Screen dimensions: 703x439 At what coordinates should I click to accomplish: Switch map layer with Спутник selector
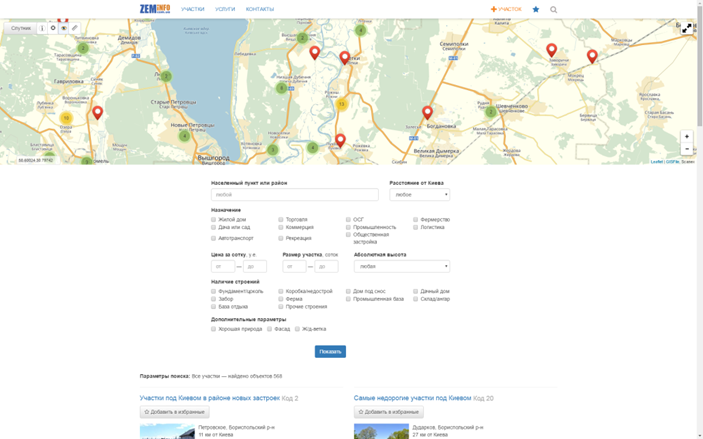point(21,28)
